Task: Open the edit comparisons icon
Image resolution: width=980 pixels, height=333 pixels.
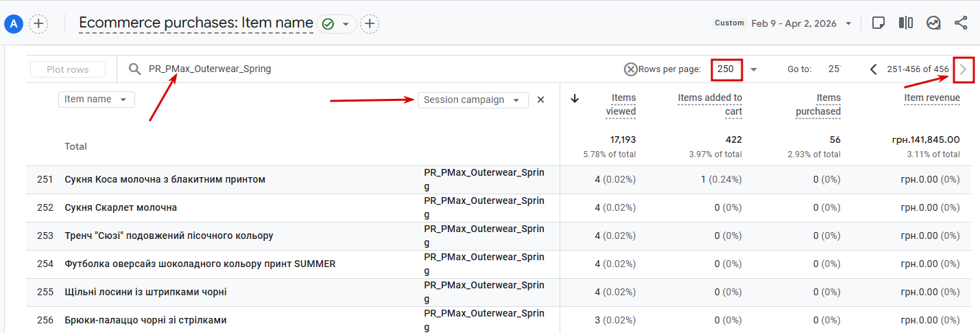Action: pos(905,23)
